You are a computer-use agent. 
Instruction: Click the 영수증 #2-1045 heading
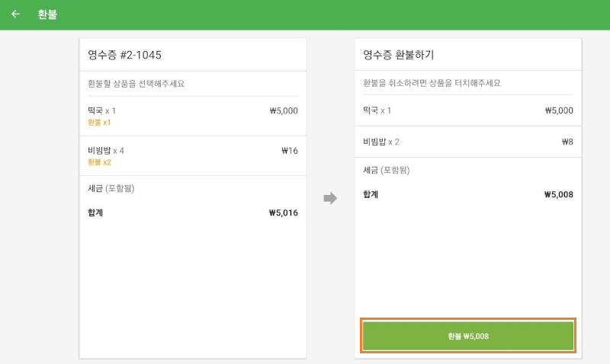click(124, 55)
